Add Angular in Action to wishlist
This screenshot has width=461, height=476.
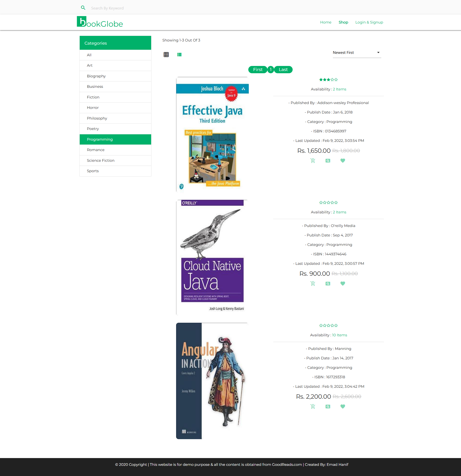click(x=343, y=406)
